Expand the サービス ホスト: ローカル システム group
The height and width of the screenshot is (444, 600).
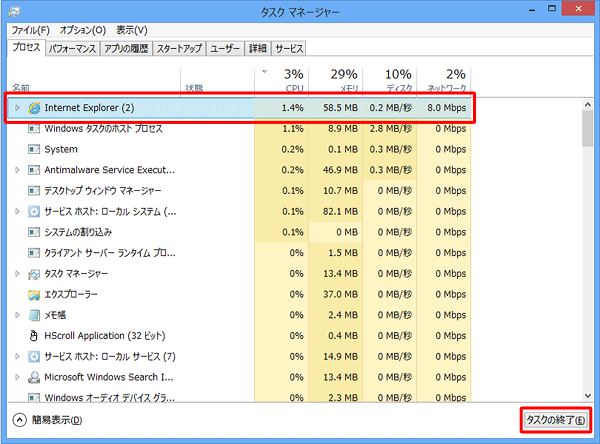[x=17, y=211]
